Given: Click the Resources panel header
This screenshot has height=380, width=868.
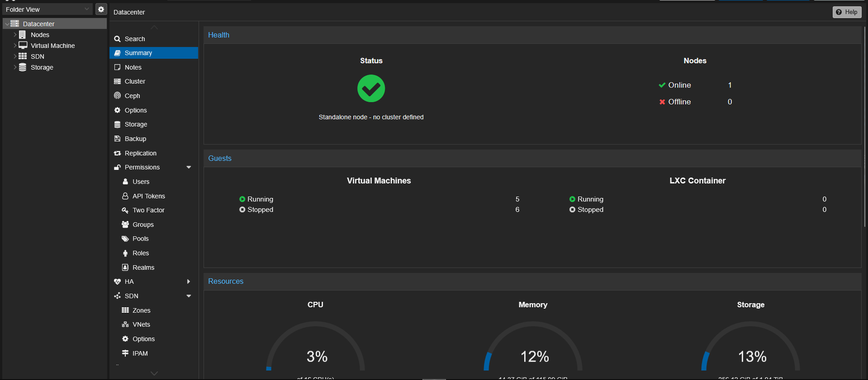Looking at the screenshot, I should click(532, 281).
